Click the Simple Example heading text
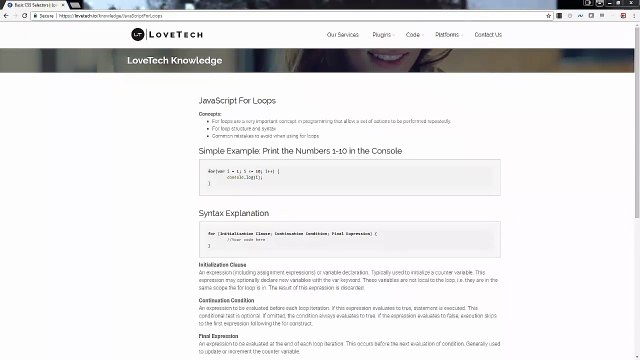 coord(300,151)
